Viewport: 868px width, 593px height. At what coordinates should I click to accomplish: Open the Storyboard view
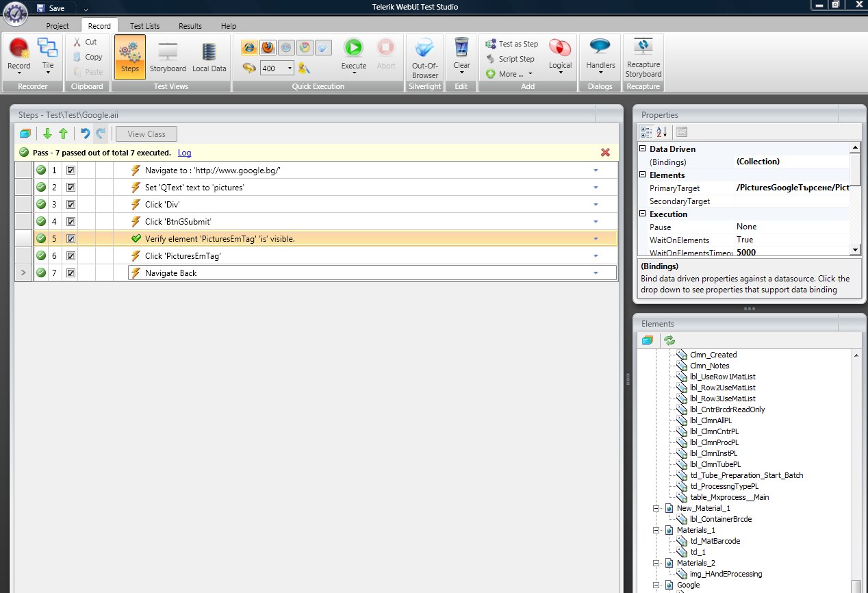[168, 56]
